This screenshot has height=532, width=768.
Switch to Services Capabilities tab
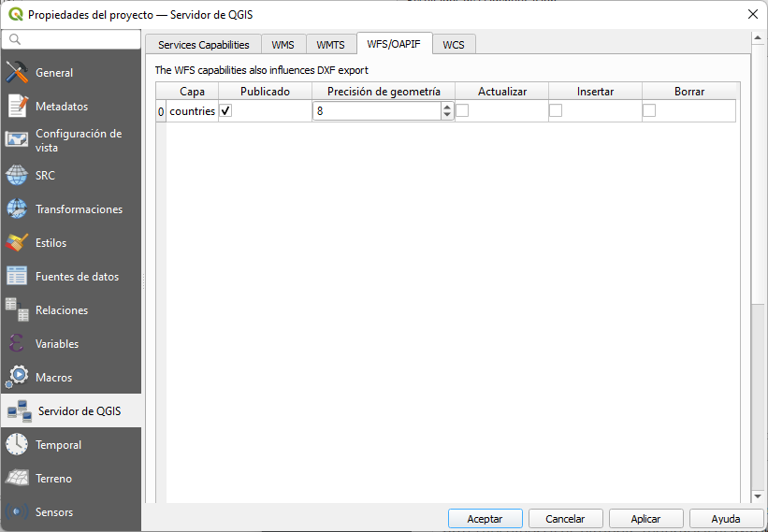[x=204, y=45]
